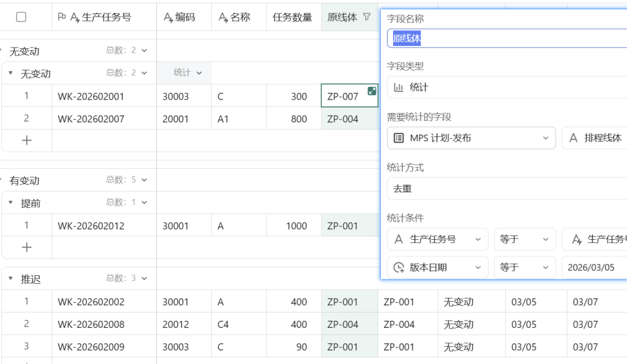Click the statistics chart icon in 字段类型
Viewport: 627px width, 364px height.
(x=398, y=87)
